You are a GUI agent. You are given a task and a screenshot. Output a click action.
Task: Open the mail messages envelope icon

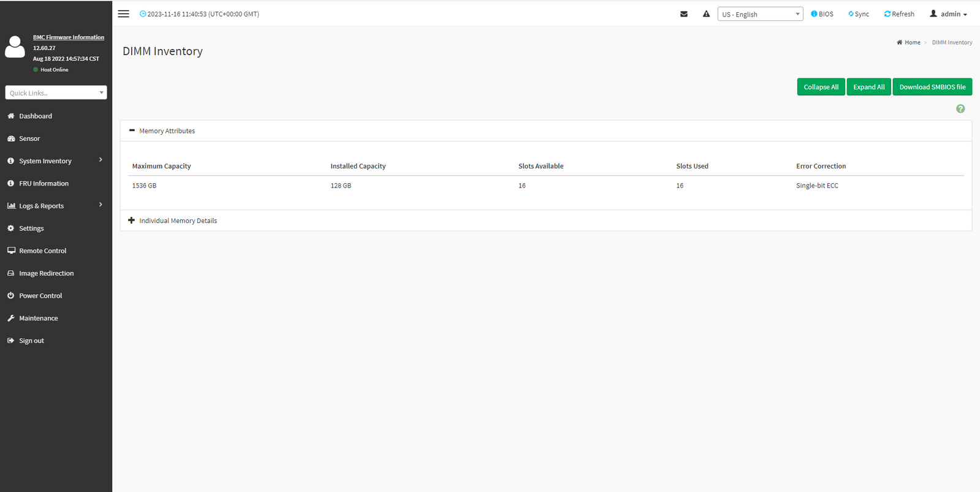(x=684, y=14)
